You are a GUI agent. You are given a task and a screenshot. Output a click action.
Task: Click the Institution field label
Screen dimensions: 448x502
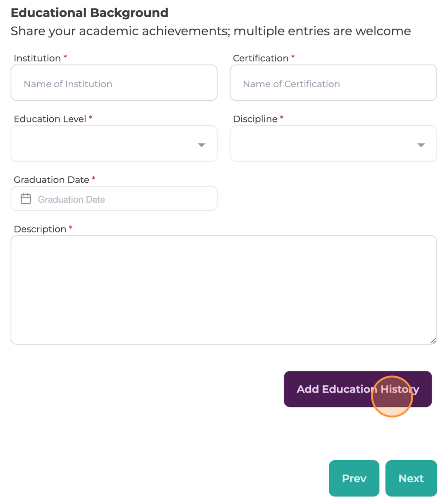tap(37, 58)
